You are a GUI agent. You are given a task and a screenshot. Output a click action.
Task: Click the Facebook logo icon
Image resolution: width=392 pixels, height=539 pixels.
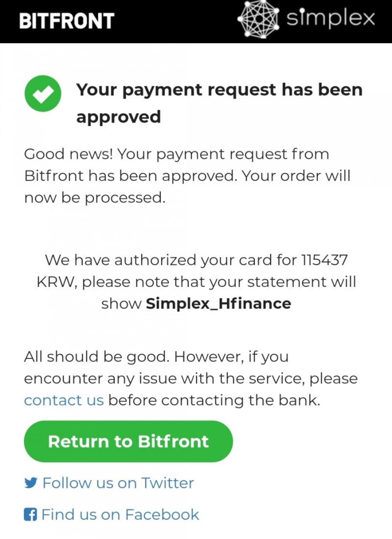(x=30, y=514)
